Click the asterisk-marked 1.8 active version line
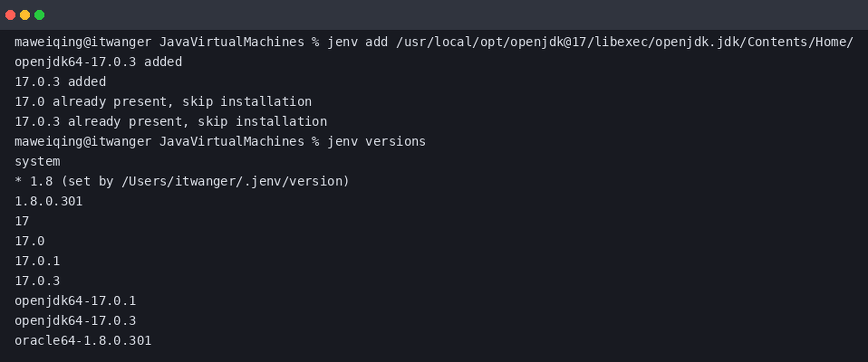 point(182,181)
